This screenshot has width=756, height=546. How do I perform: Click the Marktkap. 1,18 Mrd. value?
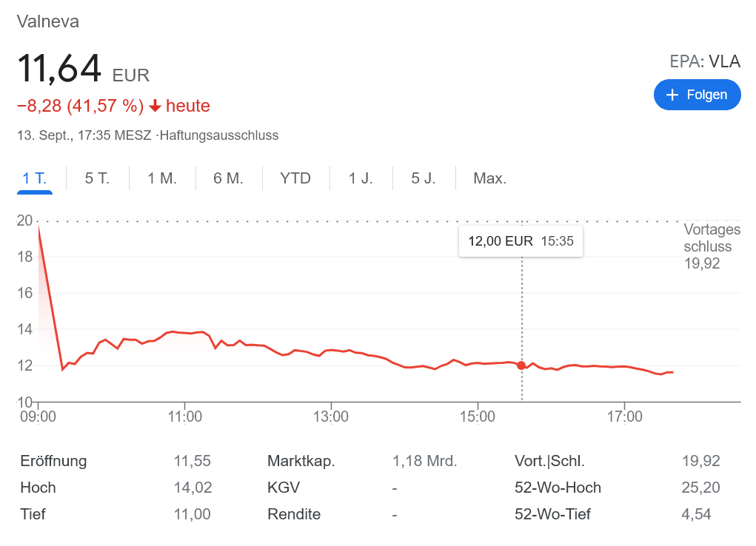pos(424,462)
